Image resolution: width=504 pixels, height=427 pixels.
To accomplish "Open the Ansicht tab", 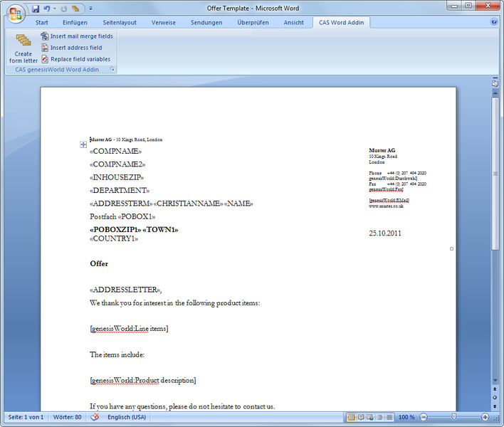I will 293,23.
